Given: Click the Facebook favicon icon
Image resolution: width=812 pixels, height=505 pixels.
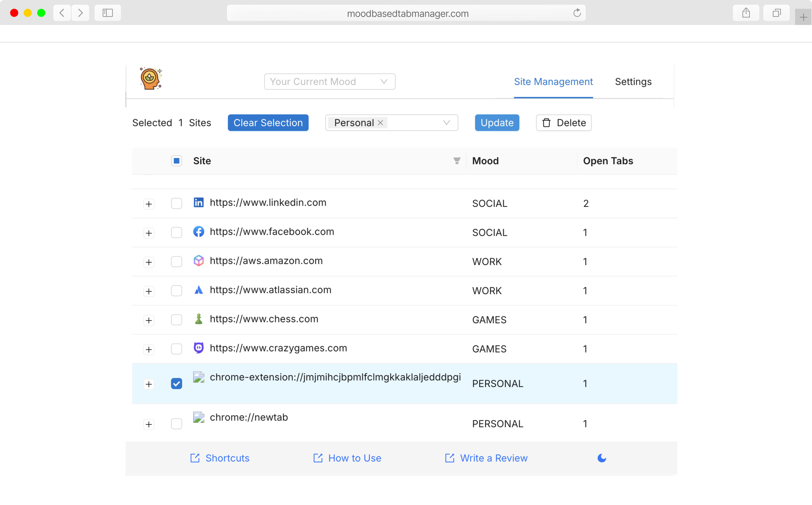Looking at the screenshot, I should [x=198, y=231].
